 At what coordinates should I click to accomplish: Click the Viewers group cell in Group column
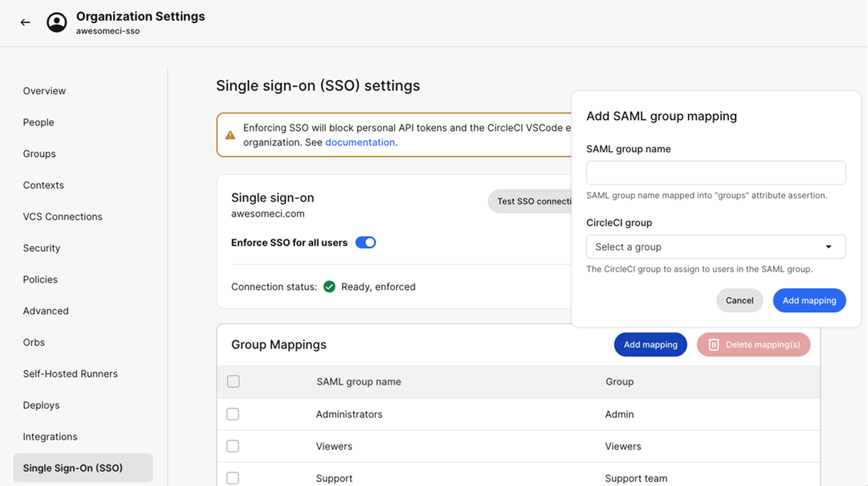(x=623, y=446)
